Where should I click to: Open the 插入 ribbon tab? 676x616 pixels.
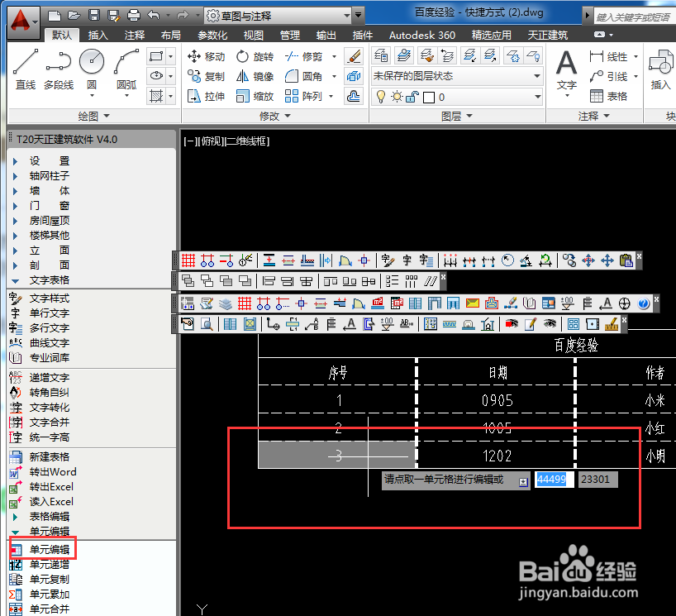(x=98, y=35)
